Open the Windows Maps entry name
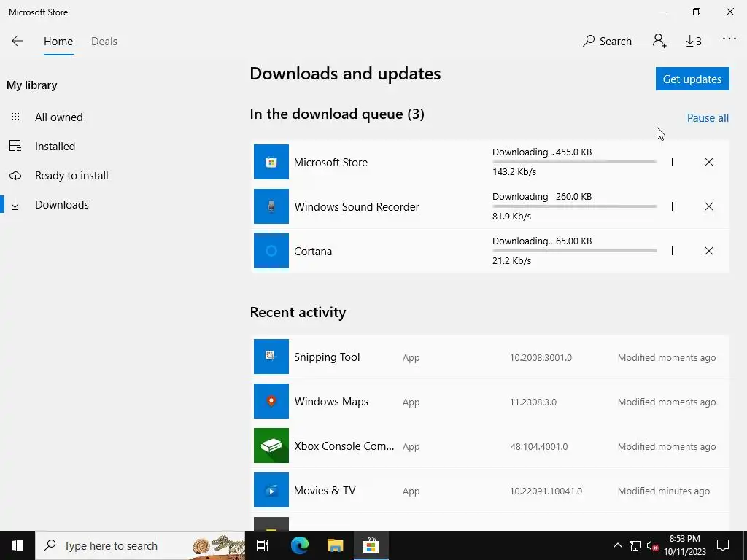 pyautogui.click(x=331, y=402)
